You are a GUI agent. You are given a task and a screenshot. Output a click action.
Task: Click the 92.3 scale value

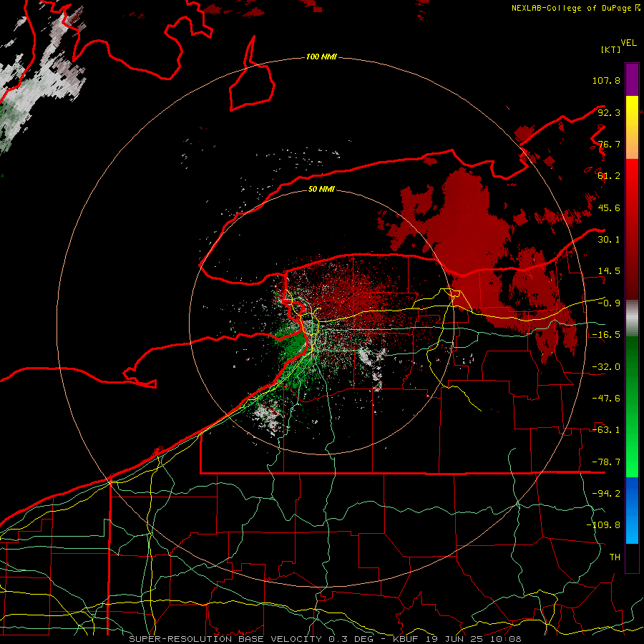pyautogui.click(x=609, y=112)
